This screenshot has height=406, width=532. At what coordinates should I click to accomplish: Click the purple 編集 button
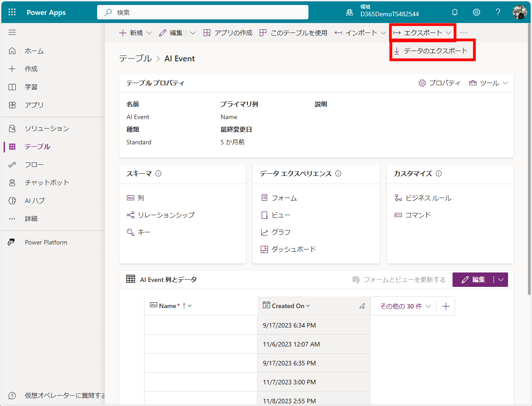pos(473,280)
